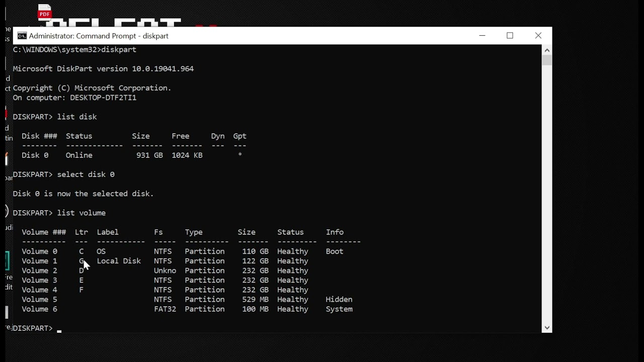This screenshot has height=362, width=644.
Task: Click the Command Prompt icon in the title bar
Action: [22, 36]
